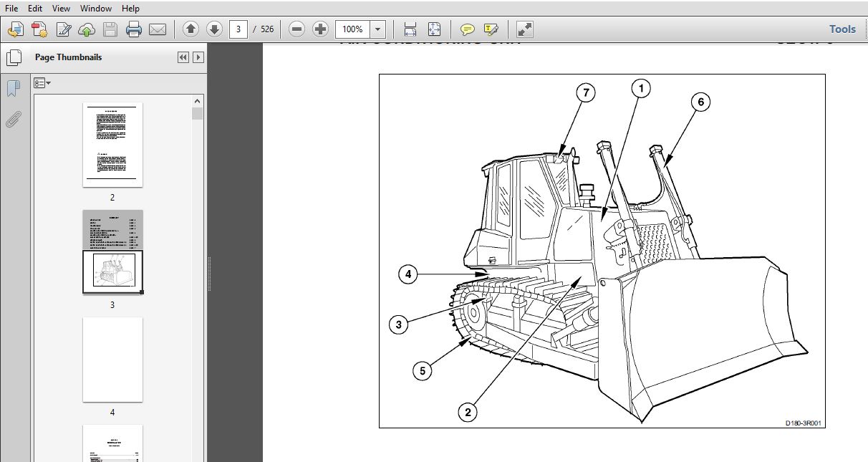Open the Help menu
Screen dimensions: 868x462
[130, 9]
